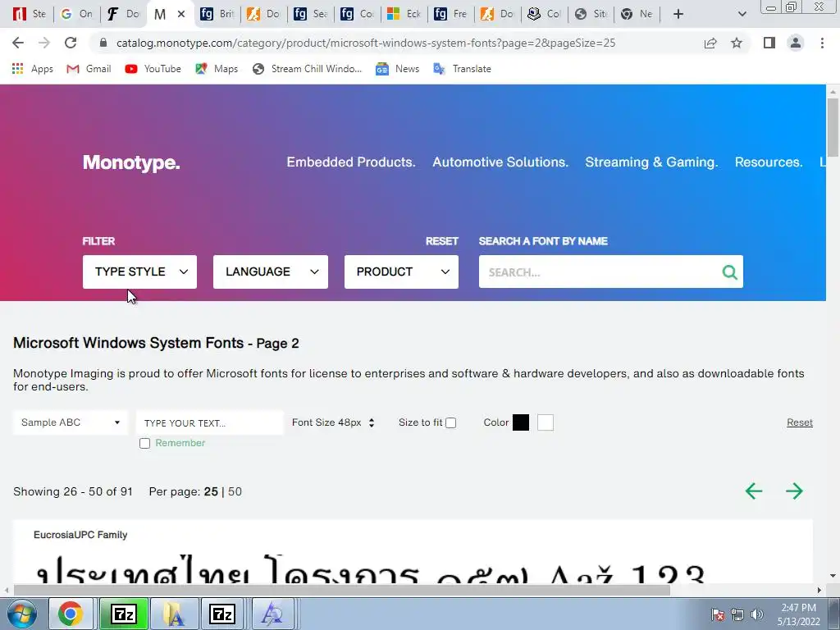The width and height of the screenshot is (840, 630).
Task: Open the Sample ABC dropdown
Action: [71, 422]
